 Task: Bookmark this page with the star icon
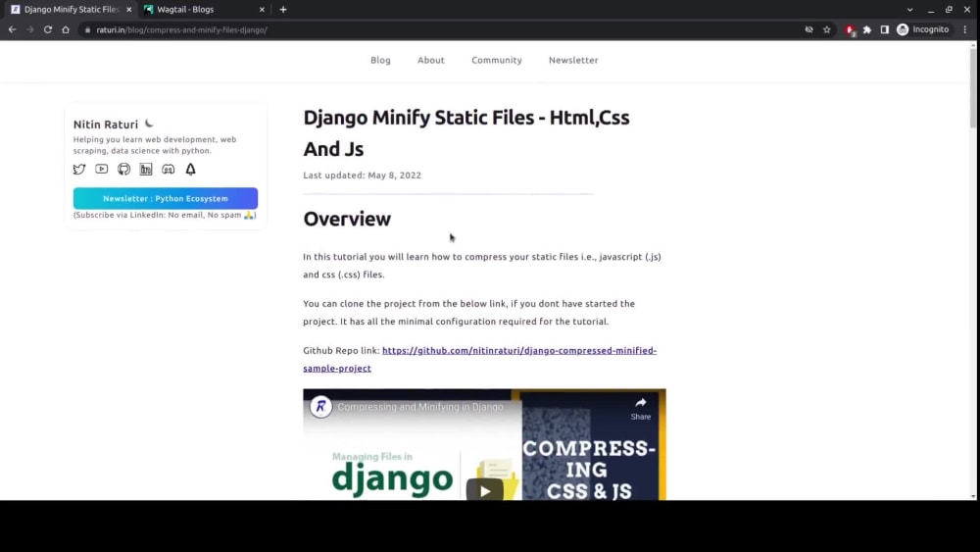(827, 29)
